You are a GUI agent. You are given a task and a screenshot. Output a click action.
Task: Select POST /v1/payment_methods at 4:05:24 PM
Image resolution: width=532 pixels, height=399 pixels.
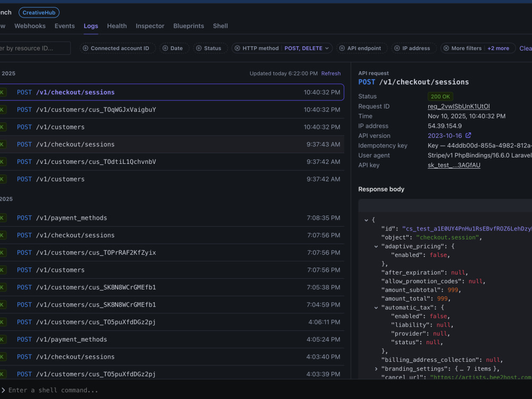point(171,339)
